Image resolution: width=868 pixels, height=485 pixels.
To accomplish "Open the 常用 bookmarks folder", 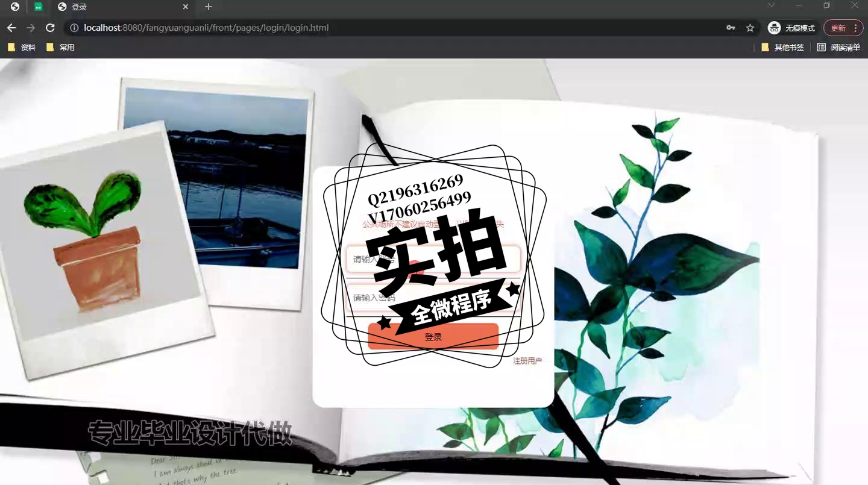I will 60,47.
